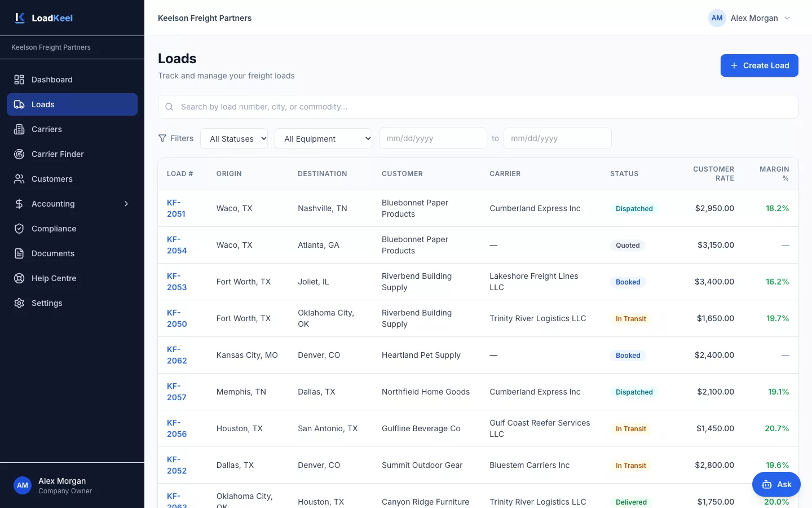Click the Dispatched badge in KF-2057 row

(x=634, y=392)
